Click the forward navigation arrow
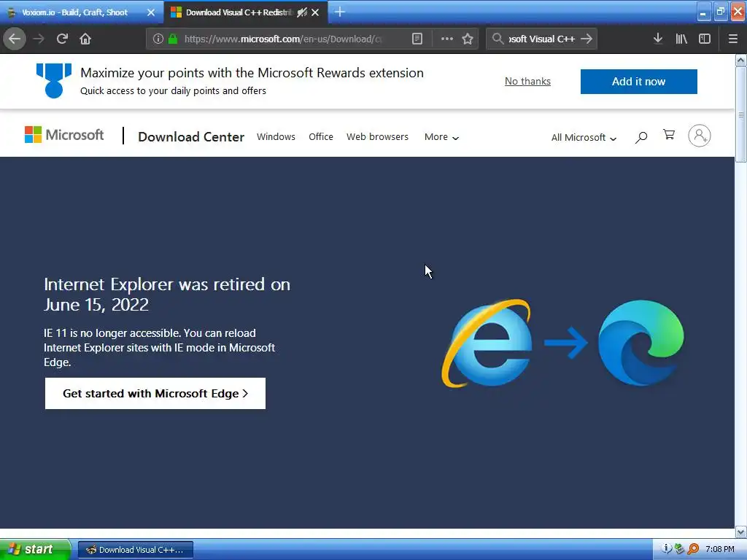Image resolution: width=747 pixels, height=560 pixels. click(39, 39)
